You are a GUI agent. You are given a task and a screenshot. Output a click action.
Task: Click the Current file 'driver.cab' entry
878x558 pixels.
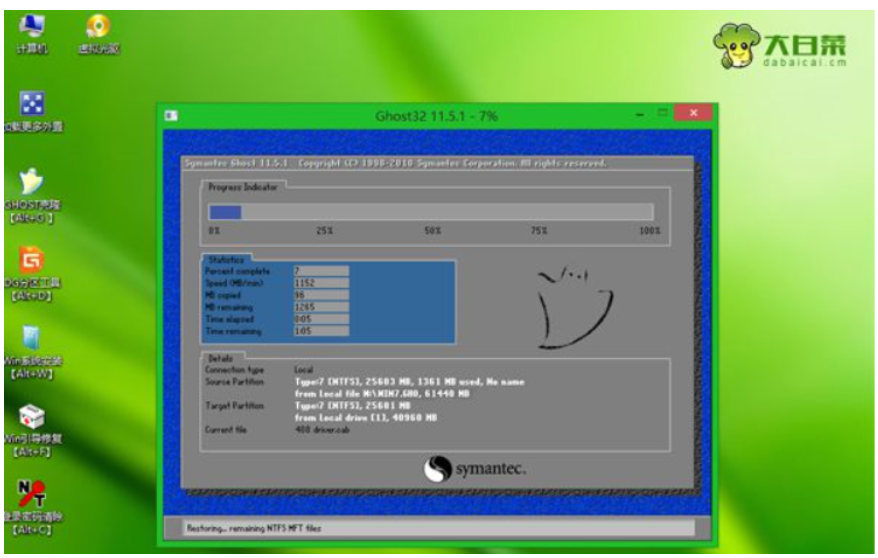pos(322,430)
